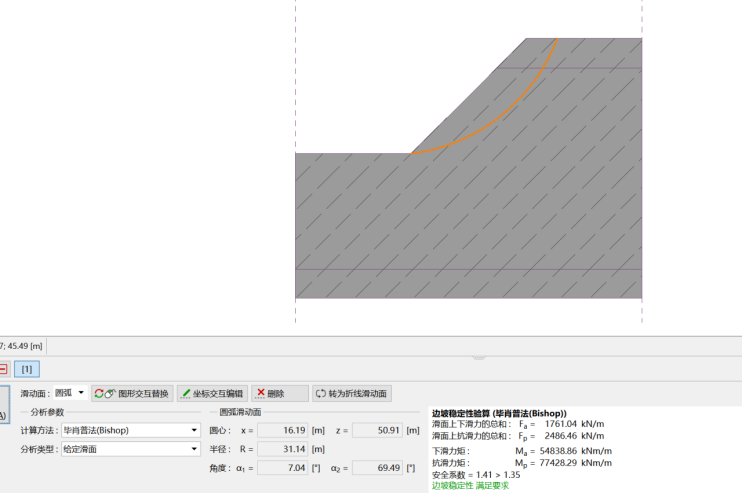This screenshot has width=742, height=494.
Task: Click the Fa value 1761.04 kN/m
Action: (574, 424)
